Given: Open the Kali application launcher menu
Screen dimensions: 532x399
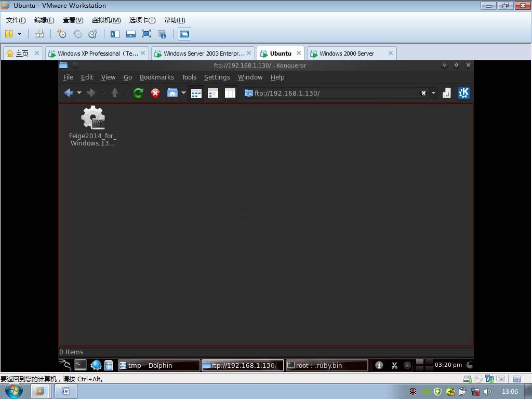Looking at the screenshot, I should coord(65,365).
